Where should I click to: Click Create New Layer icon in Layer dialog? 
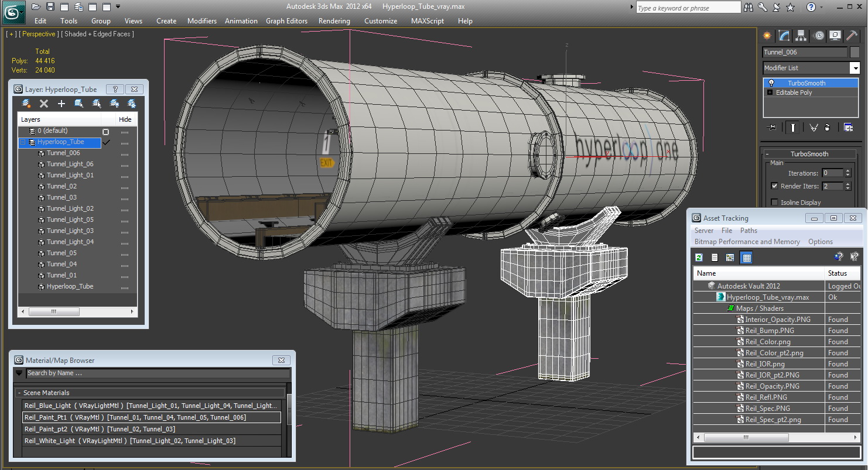pyautogui.click(x=26, y=104)
